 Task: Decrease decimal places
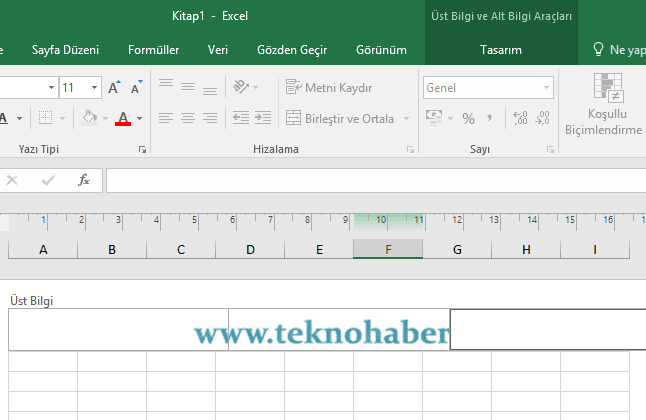pos(542,118)
